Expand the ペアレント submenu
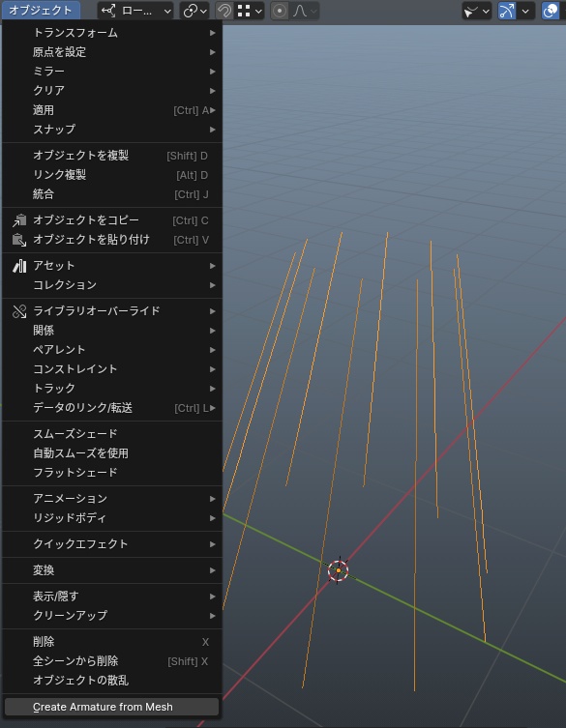 coord(112,350)
